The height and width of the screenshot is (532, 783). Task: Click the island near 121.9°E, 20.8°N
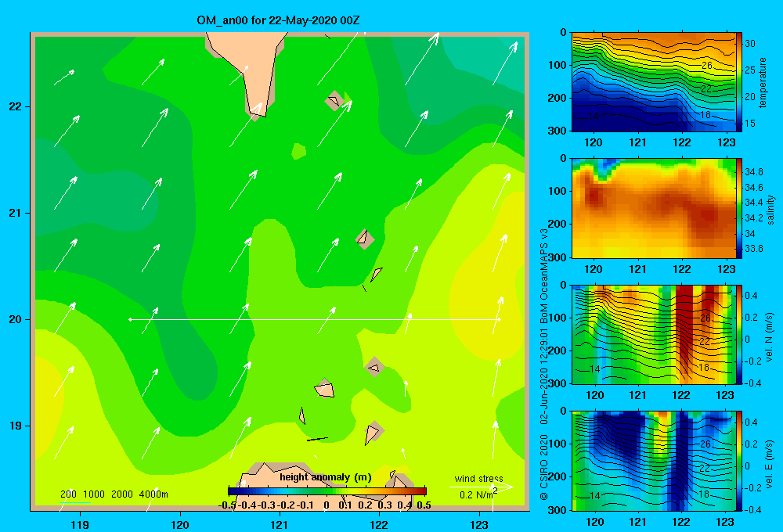pyautogui.click(x=365, y=239)
